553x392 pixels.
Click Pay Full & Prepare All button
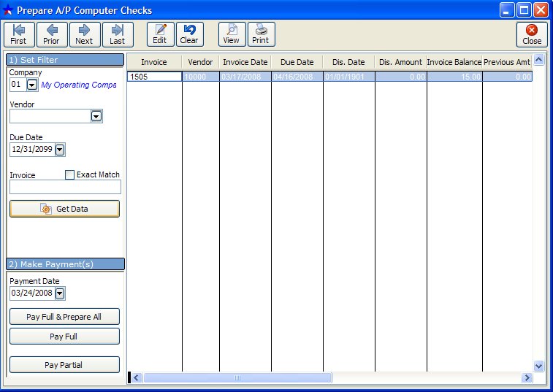click(64, 317)
